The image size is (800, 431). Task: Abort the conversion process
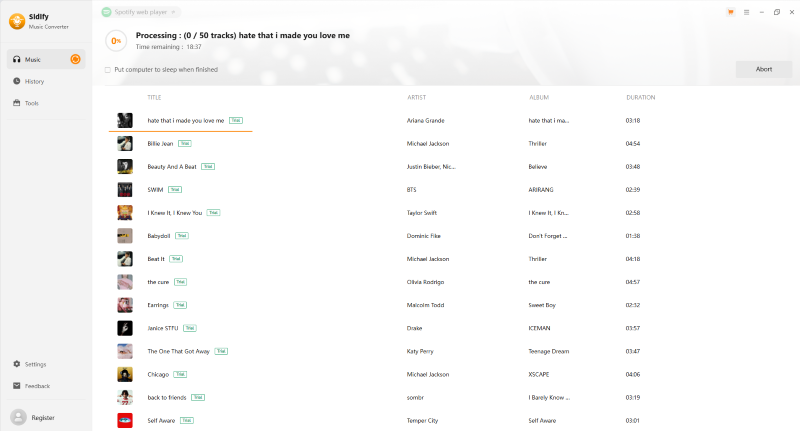tap(764, 69)
